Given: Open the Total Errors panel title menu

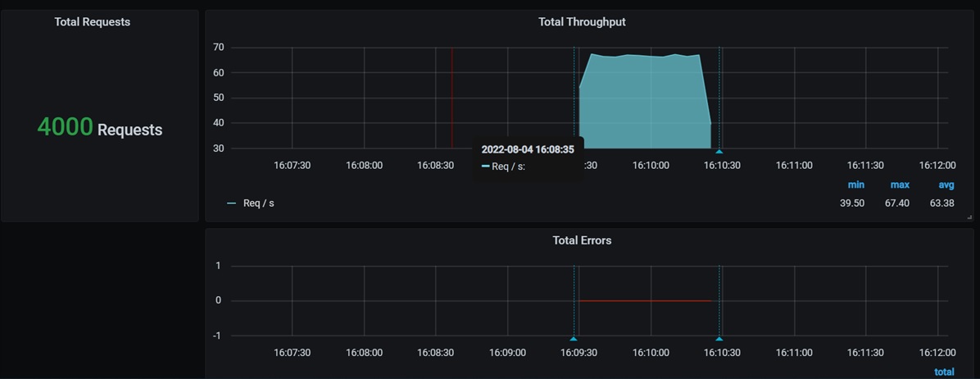Looking at the screenshot, I should (x=581, y=240).
